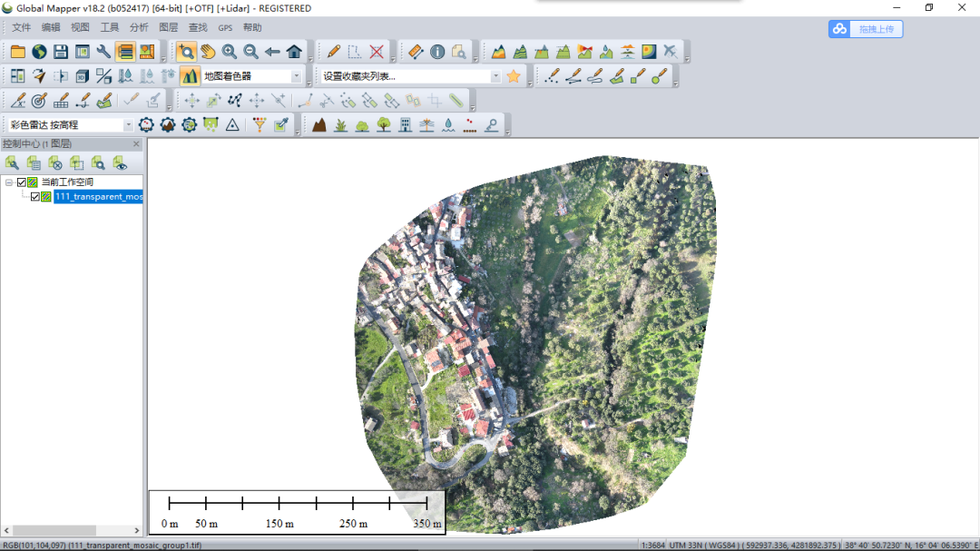Open the 文件 menu
Viewport: 980px width, 551px height.
[21, 27]
